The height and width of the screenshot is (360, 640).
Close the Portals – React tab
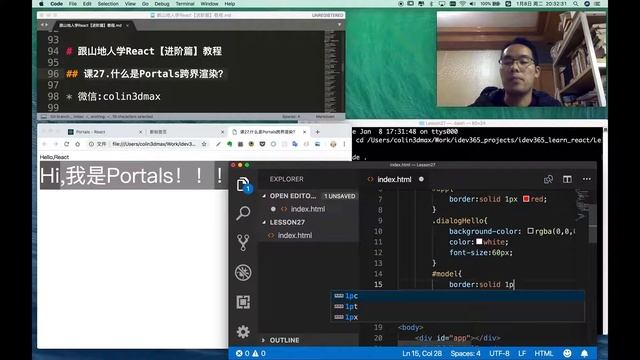pyautogui.click(x=140, y=132)
